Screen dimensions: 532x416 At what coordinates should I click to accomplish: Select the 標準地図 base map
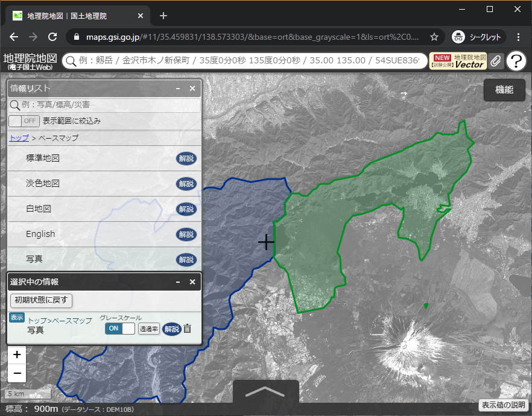42,158
